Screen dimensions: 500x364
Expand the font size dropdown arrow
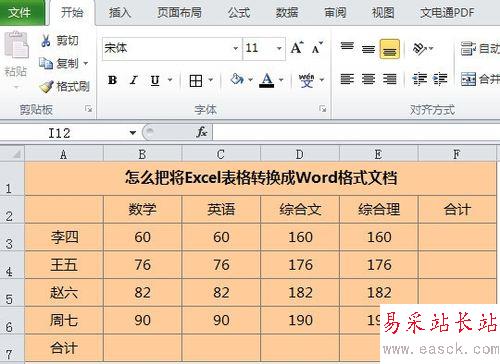tap(279, 48)
